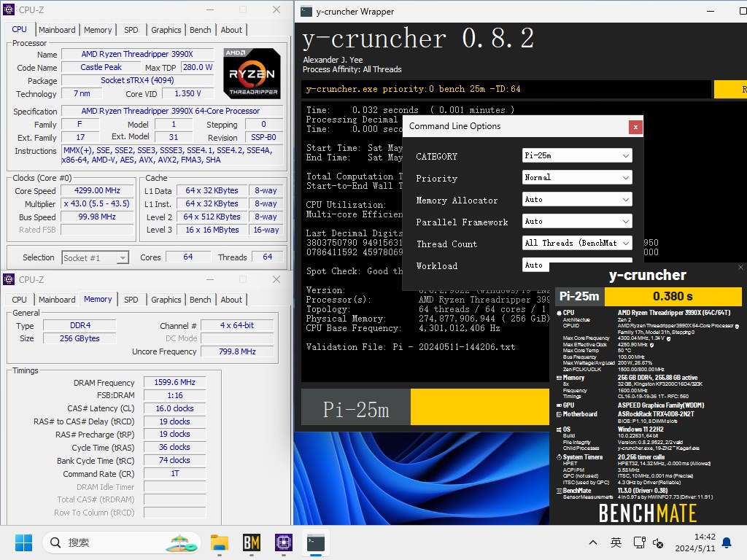Click the memory Size 256 GBytes value
Image resolution: width=747 pixels, height=560 pixels.
(80, 338)
